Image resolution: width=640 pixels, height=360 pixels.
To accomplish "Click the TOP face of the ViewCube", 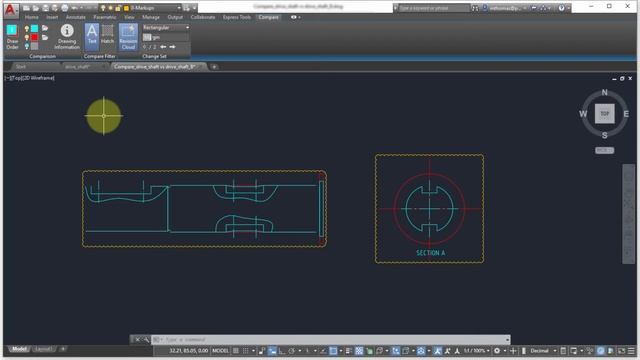I will 604,113.
